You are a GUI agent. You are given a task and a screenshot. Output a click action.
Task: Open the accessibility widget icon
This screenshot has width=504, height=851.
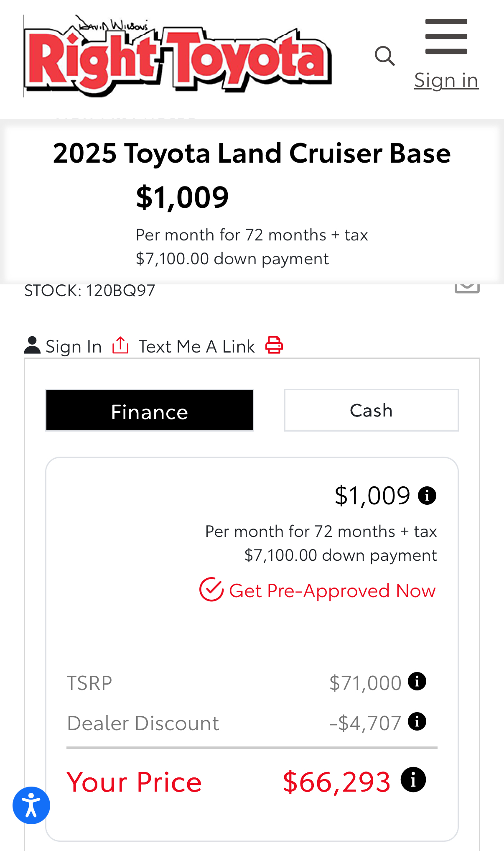[31, 805]
